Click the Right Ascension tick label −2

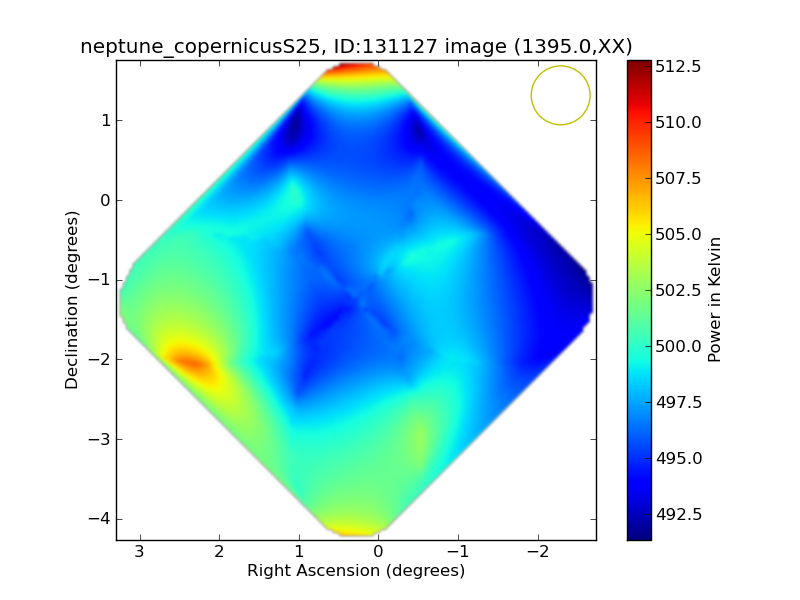tap(538, 552)
